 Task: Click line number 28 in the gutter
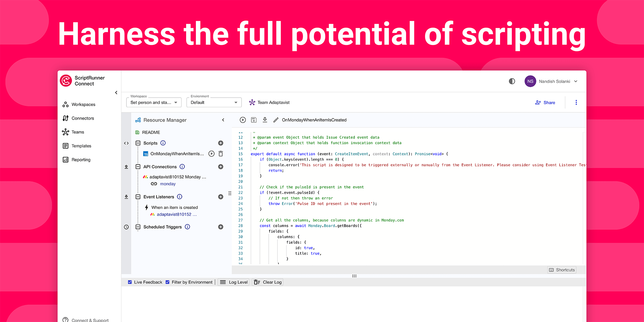tap(240, 226)
